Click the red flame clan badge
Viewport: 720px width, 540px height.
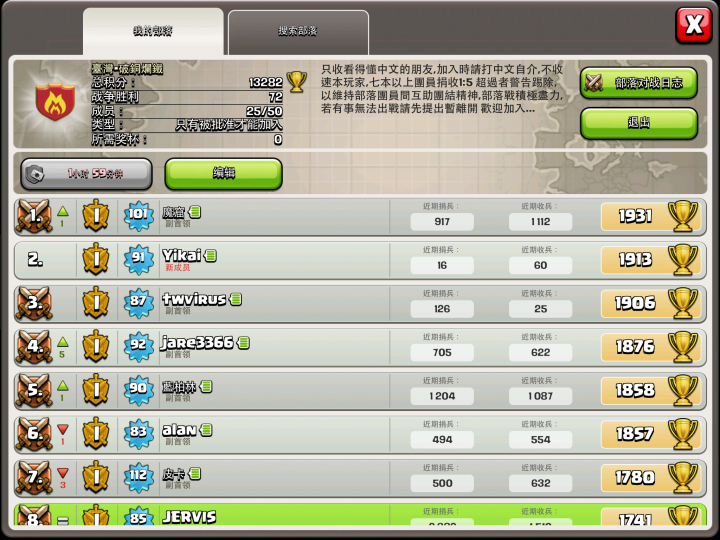(x=55, y=101)
